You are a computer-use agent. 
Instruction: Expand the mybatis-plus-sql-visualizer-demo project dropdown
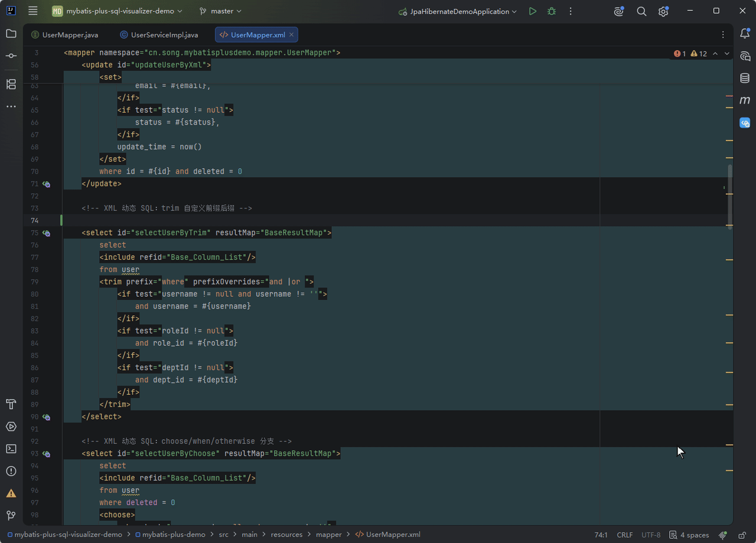[x=117, y=11]
